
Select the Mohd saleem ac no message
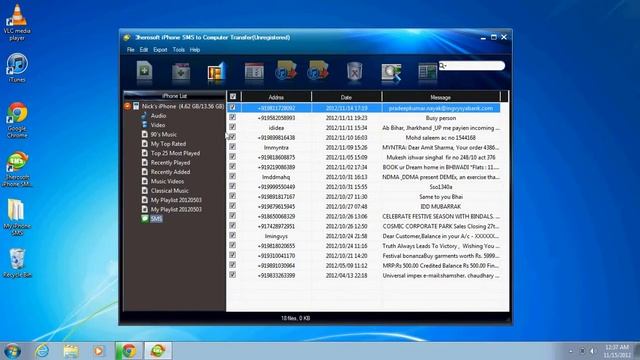pos(440,138)
